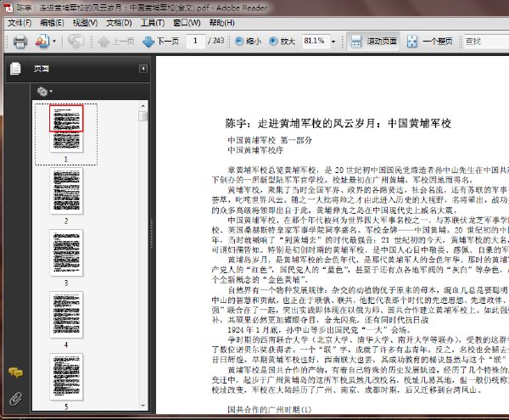
Task: Open the 文档(D) menu
Action: point(119,23)
